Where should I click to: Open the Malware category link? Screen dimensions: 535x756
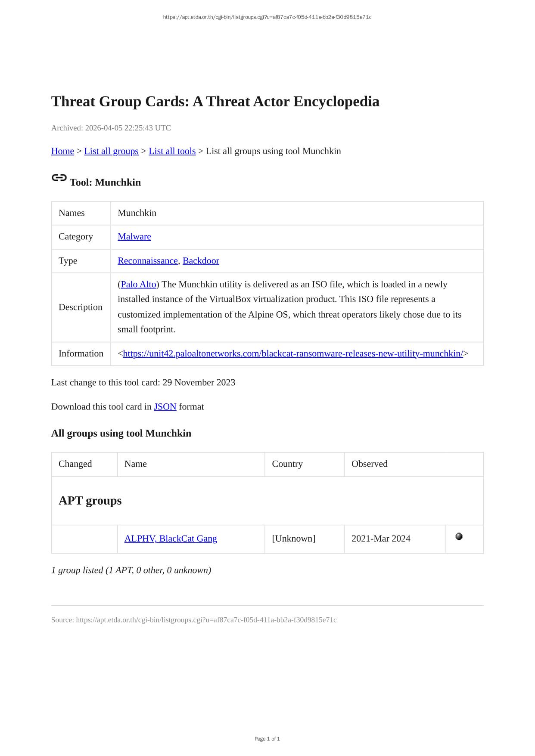pyautogui.click(x=134, y=237)
